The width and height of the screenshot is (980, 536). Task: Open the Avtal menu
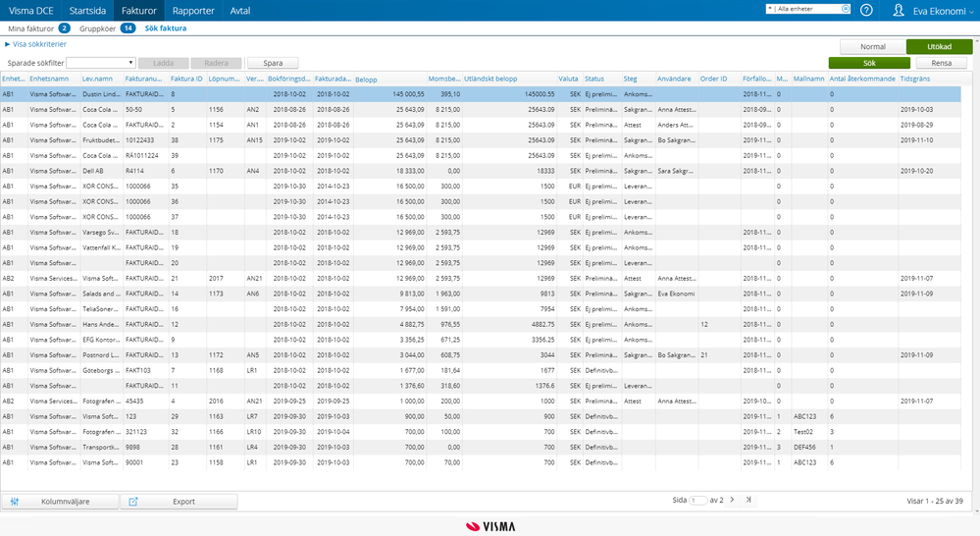pyautogui.click(x=240, y=11)
